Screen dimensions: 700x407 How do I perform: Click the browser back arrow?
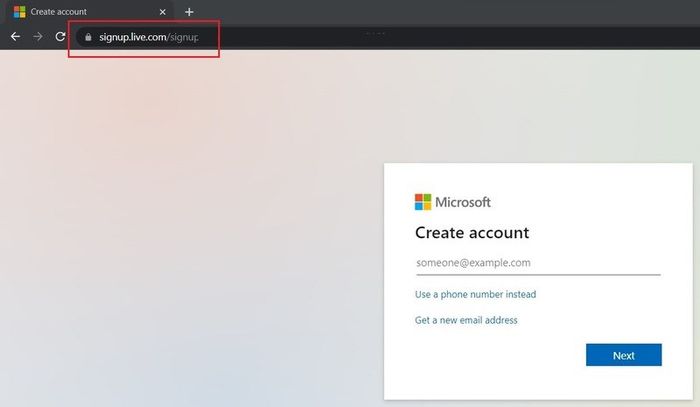(x=16, y=37)
